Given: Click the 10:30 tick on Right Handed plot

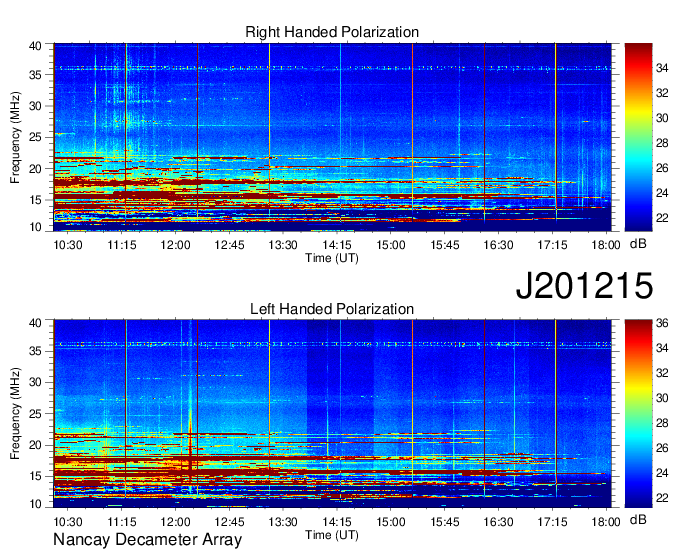Looking at the screenshot, I should [x=68, y=245].
